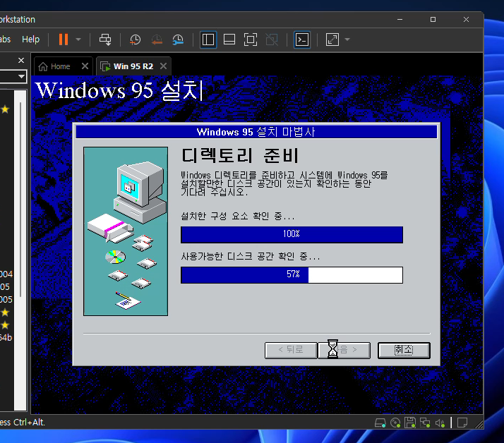This screenshot has width=504, height=443.
Task: Toggle the thumbnail bar view icon
Action: tap(229, 40)
